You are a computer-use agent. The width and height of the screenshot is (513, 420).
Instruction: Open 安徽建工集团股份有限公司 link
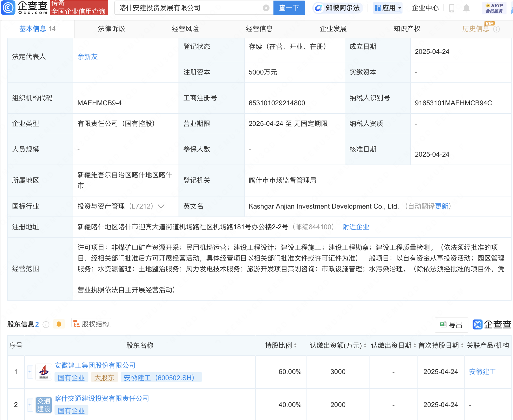(x=95, y=366)
